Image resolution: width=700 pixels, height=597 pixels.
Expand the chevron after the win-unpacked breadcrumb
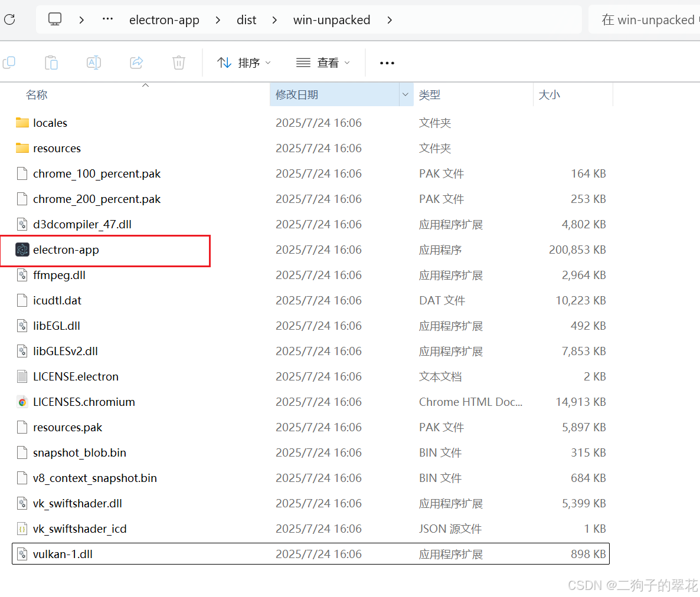click(x=390, y=20)
